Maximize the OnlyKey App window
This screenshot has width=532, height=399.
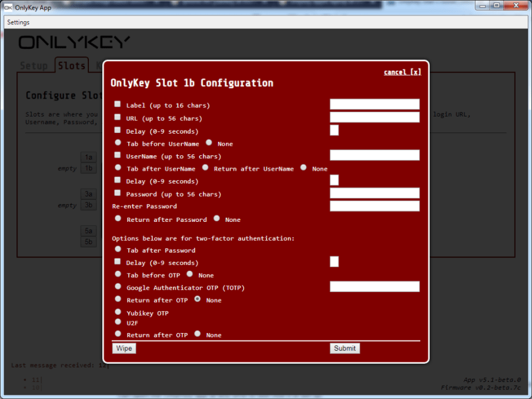click(x=496, y=6)
